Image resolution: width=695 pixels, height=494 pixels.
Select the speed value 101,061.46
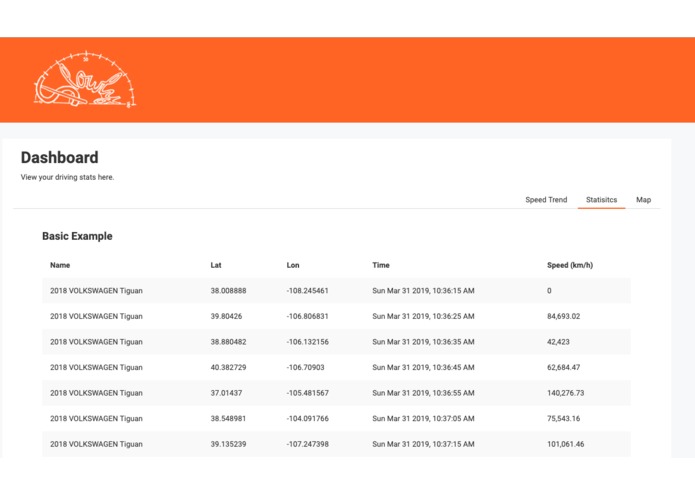(566, 444)
